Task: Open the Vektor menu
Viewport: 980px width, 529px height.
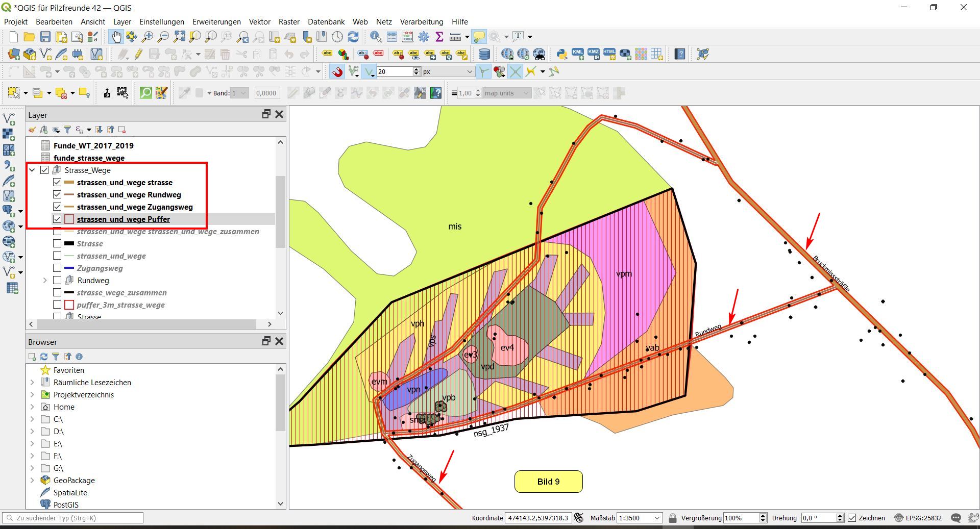Action: tap(259, 22)
